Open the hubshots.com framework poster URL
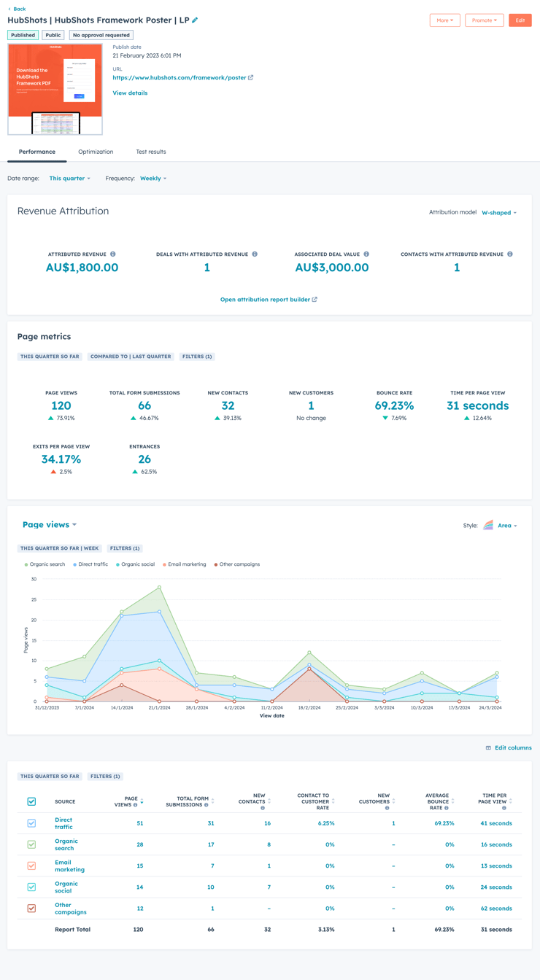 180,77
